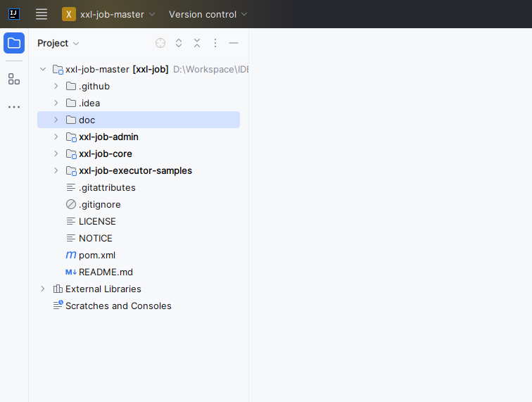The width and height of the screenshot is (532, 402).
Task: Click the text file icon of LICENSE
Action: 71,221
